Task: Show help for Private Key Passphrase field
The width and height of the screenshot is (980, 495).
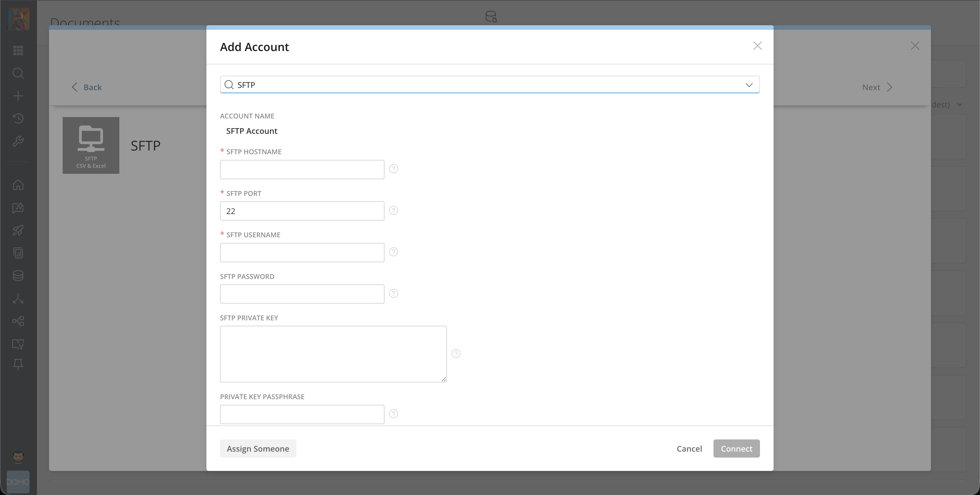Action: pyautogui.click(x=393, y=414)
